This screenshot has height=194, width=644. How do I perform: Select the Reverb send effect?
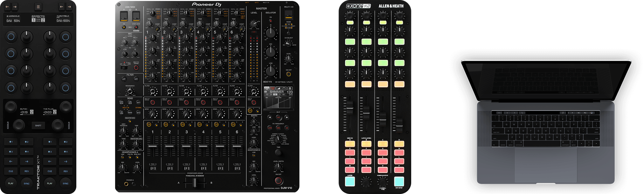(130, 112)
